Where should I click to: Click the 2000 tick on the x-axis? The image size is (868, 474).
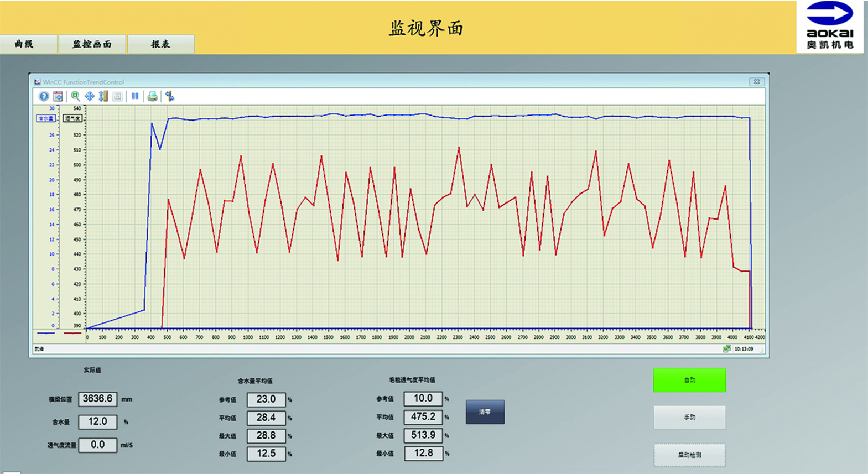[x=409, y=337]
